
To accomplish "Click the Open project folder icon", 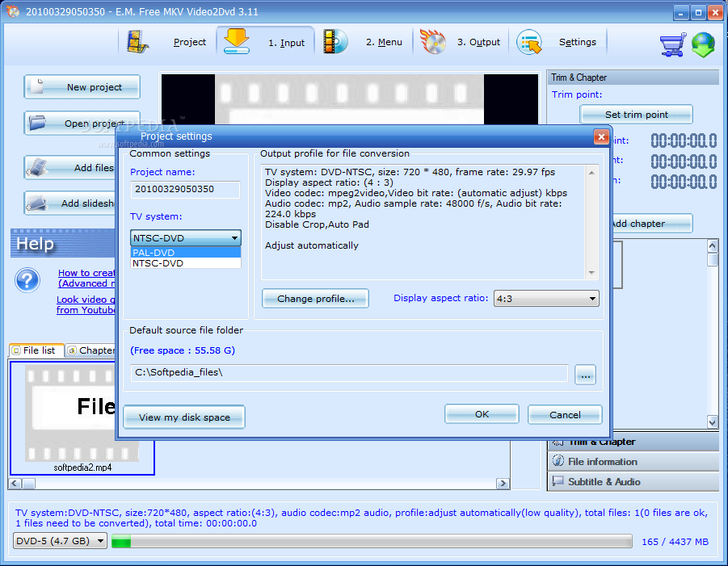I will tap(37, 123).
